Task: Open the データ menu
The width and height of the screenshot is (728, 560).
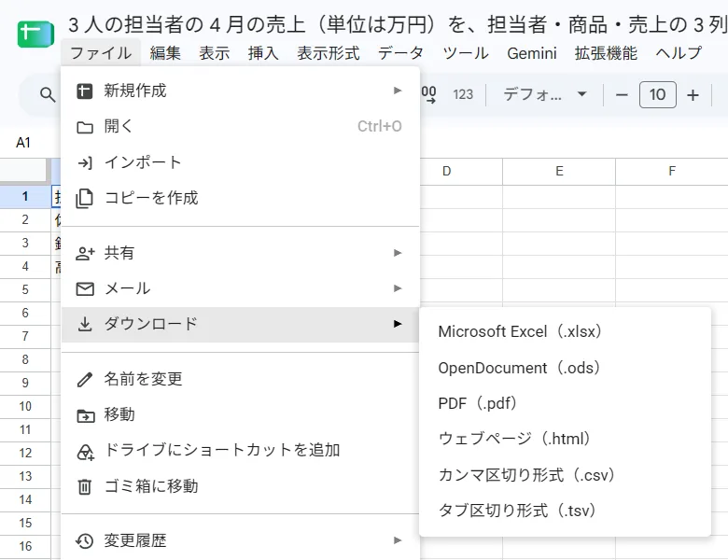Action: pos(400,53)
